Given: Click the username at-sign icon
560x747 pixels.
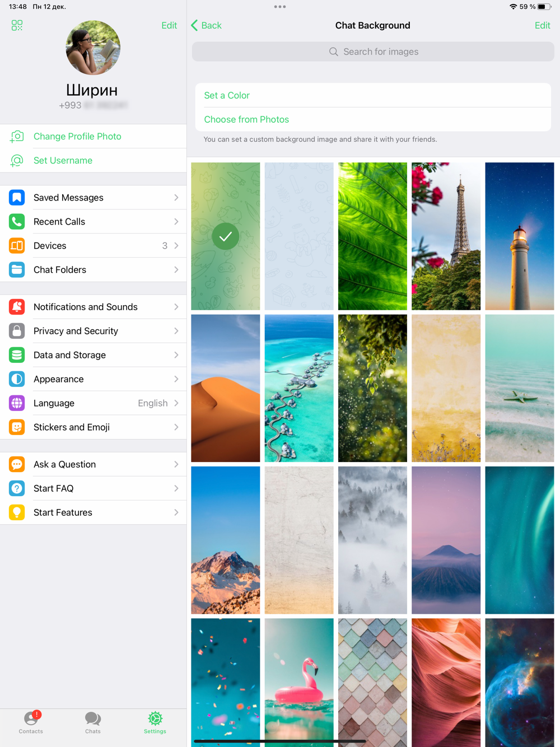Looking at the screenshot, I should coord(17,161).
